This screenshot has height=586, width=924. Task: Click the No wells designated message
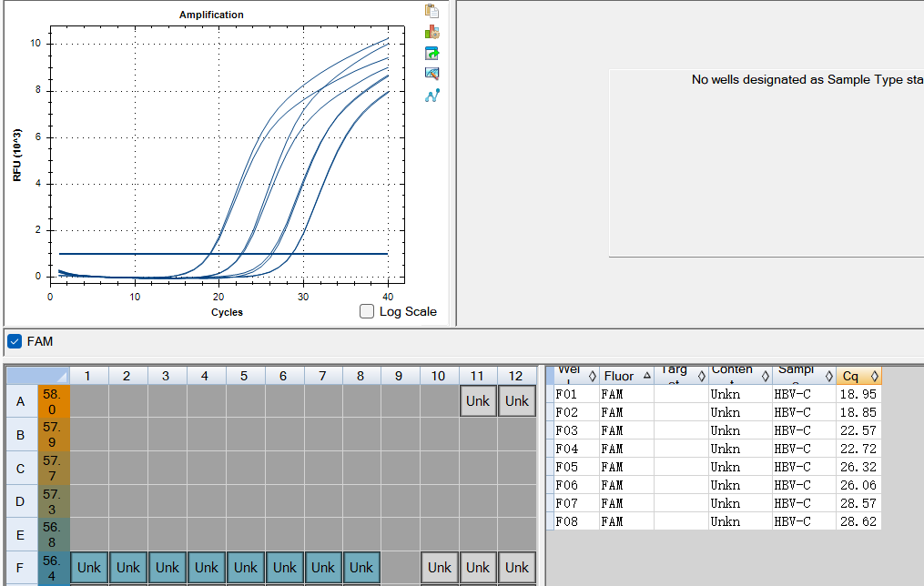coord(807,79)
